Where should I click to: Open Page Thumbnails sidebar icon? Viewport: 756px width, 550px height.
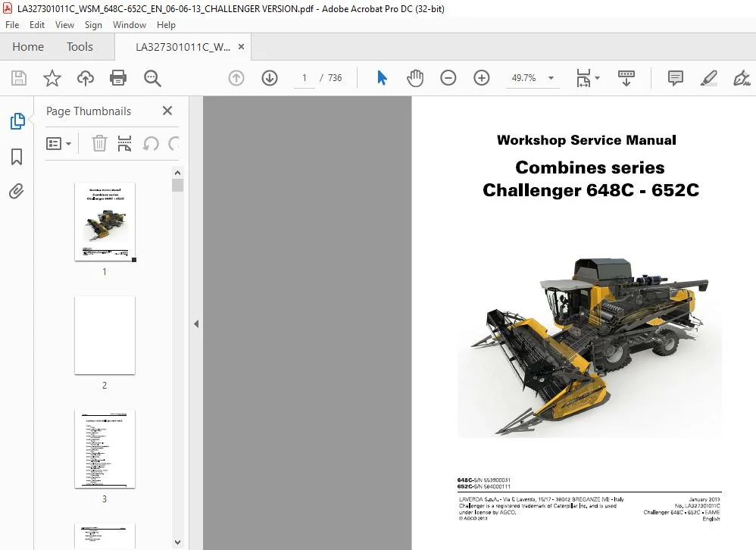[x=17, y=121]
